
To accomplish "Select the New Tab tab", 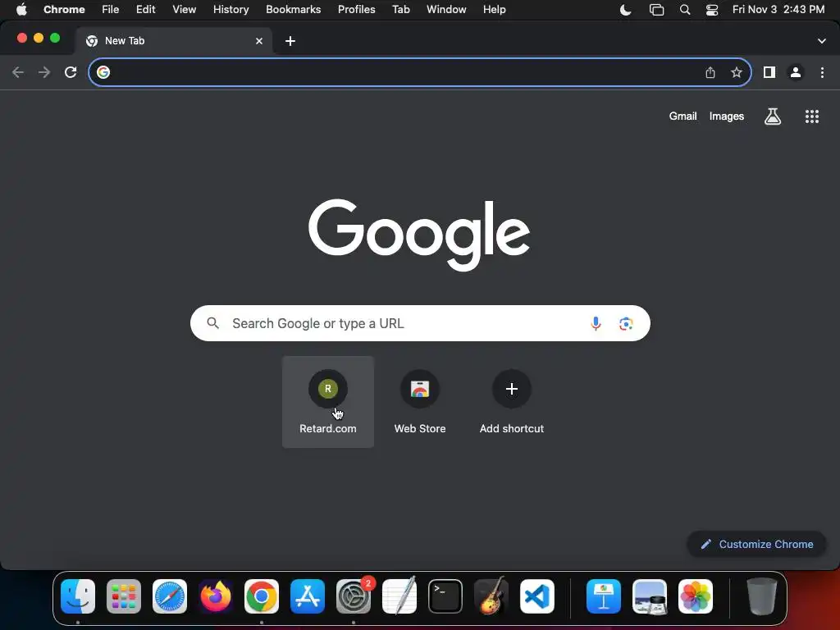I will 174,41.
